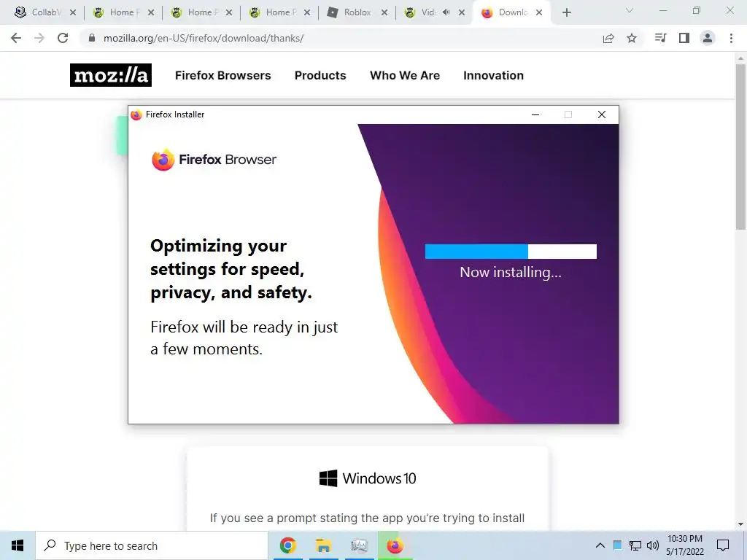Open the volume tray icon

653,545
